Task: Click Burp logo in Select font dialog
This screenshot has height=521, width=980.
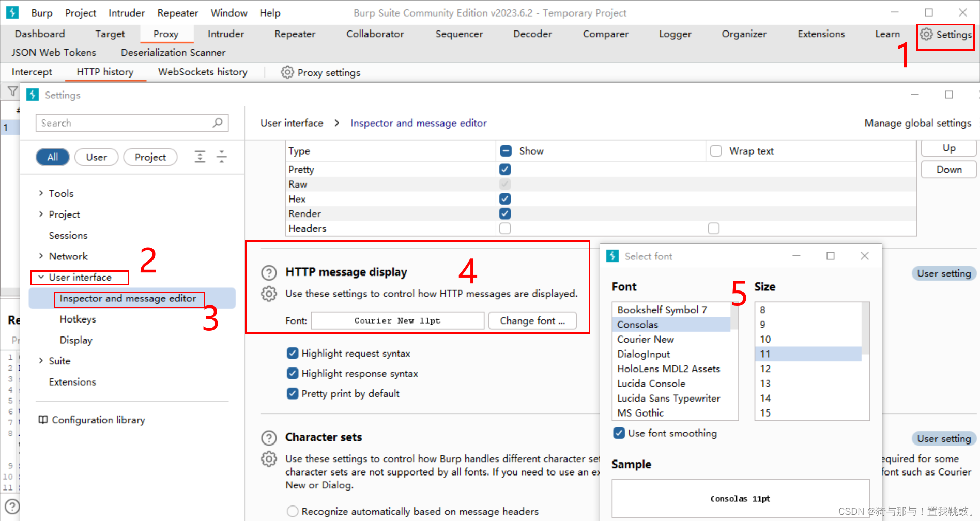Action: (x=612, y=256)
